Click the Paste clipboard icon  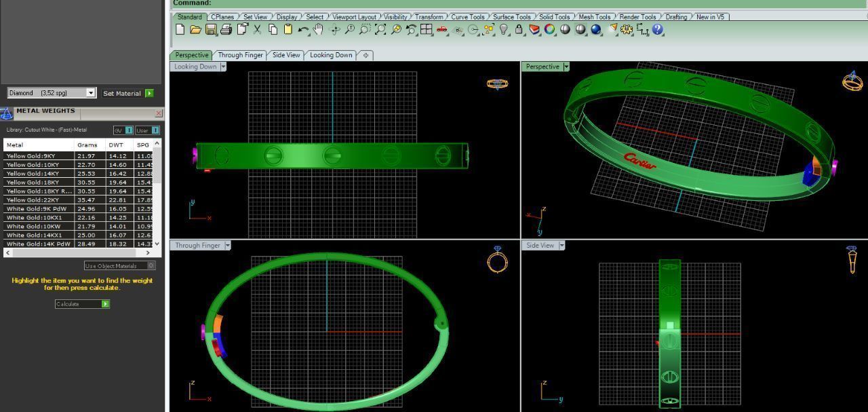(288, 29)
